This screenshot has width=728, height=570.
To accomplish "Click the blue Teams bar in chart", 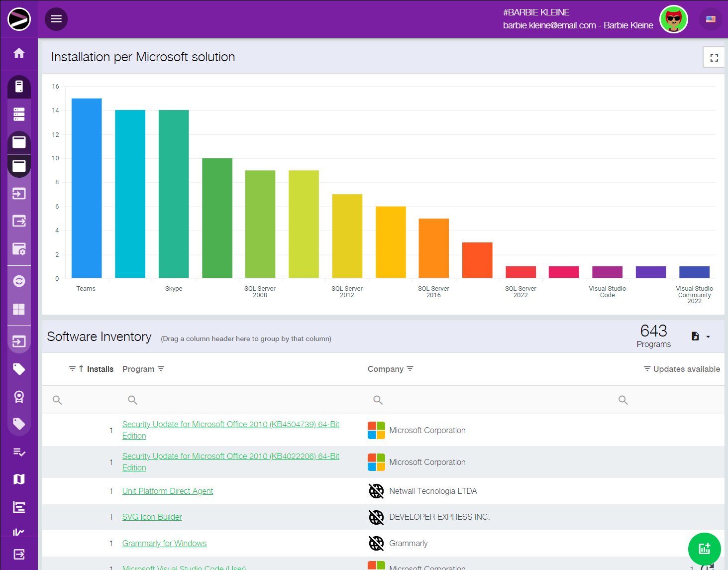I will point(87,188).
